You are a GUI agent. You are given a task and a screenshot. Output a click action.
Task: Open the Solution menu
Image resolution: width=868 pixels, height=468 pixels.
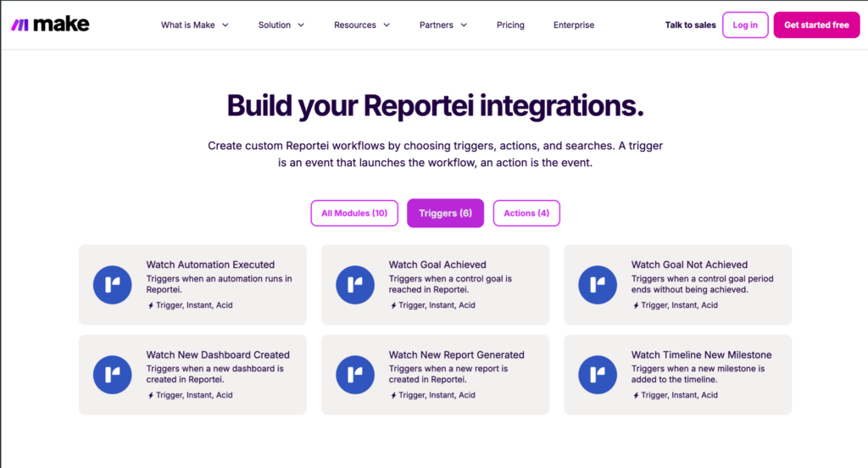click(281, 25)
